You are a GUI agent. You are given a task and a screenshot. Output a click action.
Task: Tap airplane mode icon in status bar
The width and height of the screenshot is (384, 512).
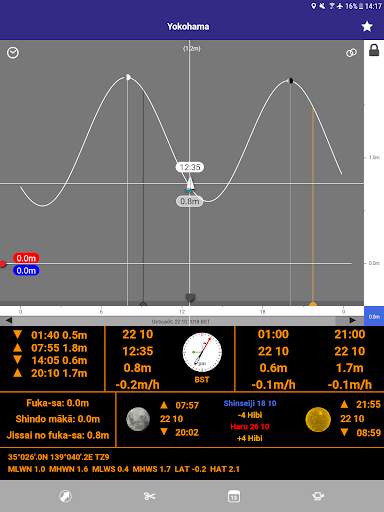tap(340, 6)
